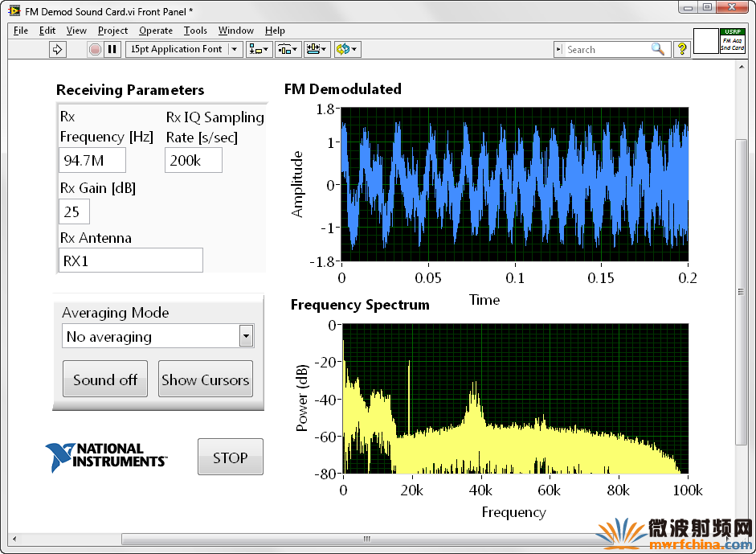
Task: Click the Run arrow toolbar icon
Action: (57, 49)
